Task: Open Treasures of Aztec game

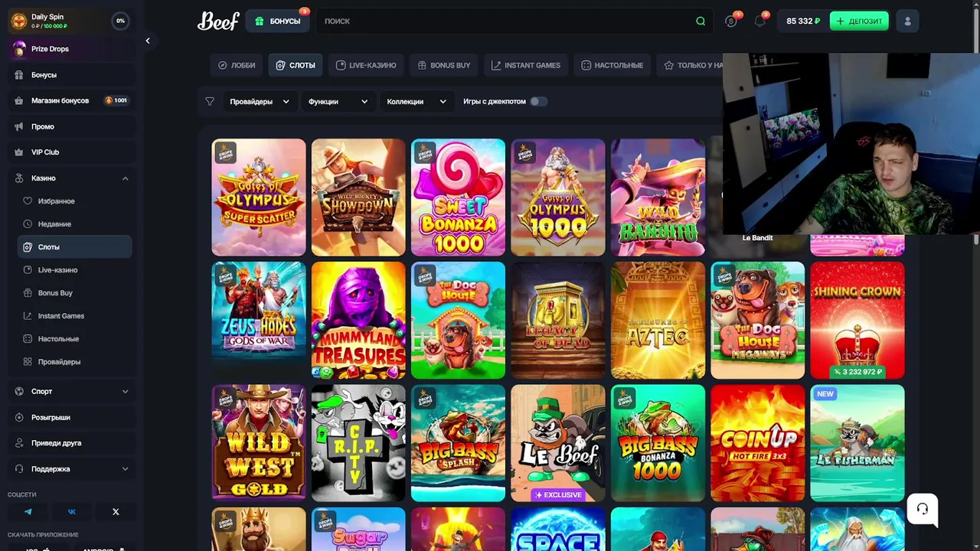Action: pos(658,321)
